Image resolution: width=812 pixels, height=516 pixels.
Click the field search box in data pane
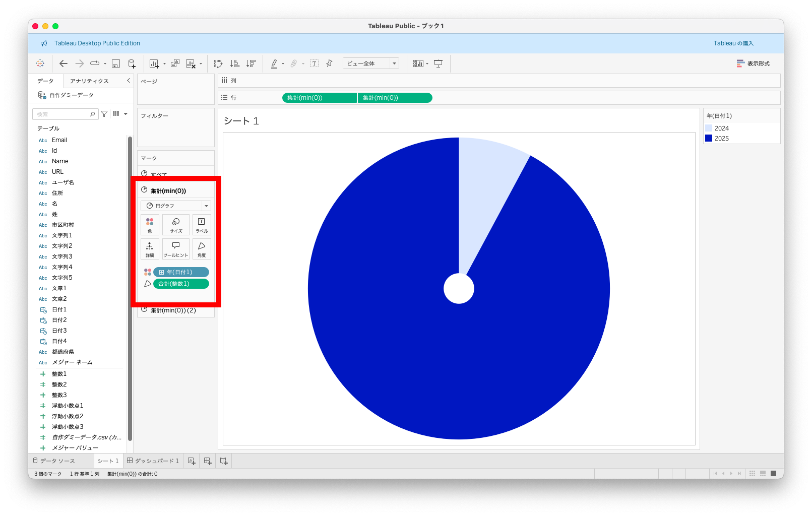63,114
